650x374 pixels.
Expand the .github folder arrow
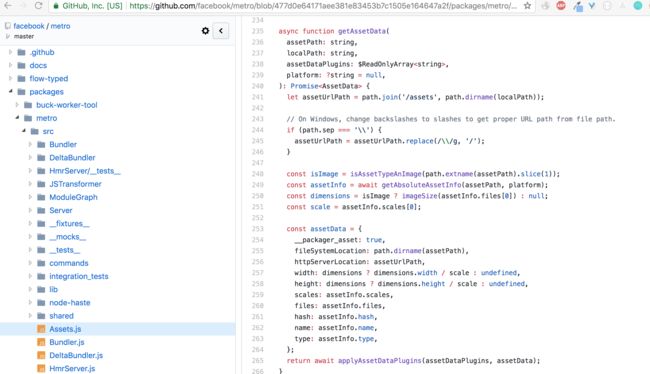click(x=10, y=52)
